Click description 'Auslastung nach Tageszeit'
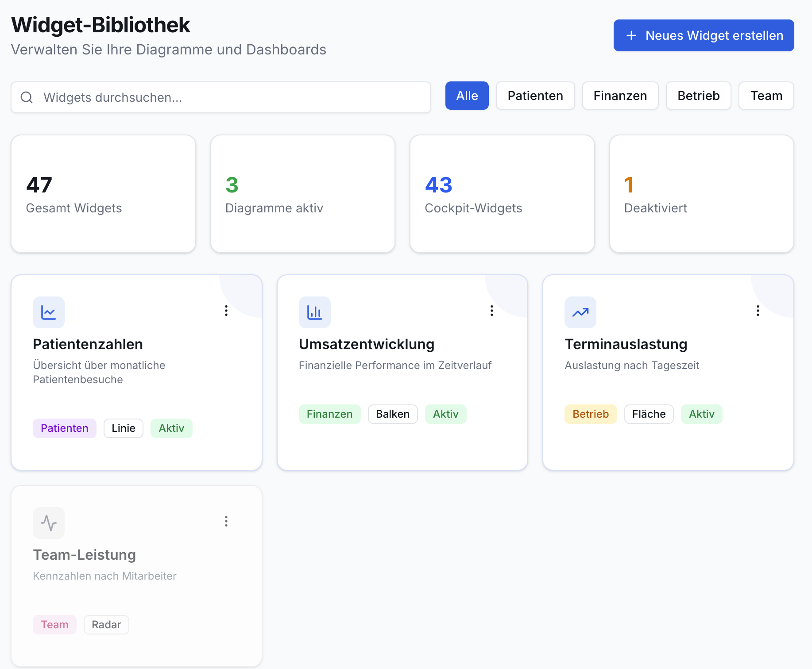This screenshot has width=812, height=669. pyautogui.click(x=632, y=365)
